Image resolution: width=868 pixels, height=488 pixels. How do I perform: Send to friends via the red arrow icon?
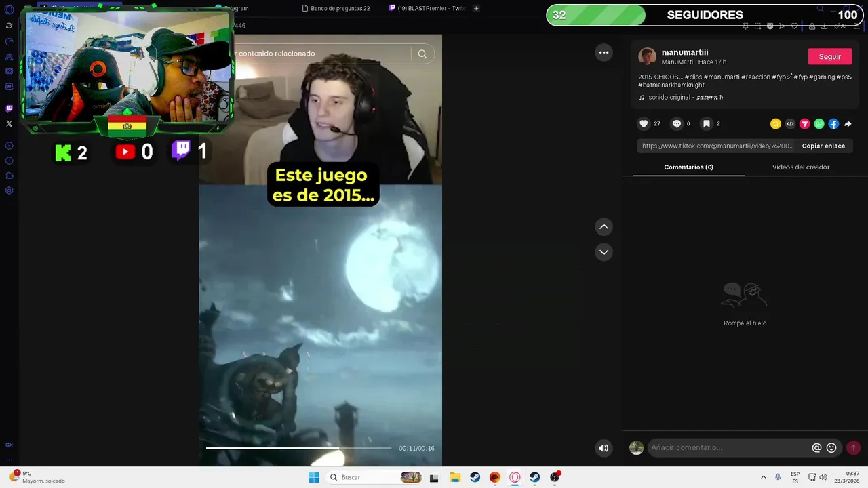click(x=805, y=124)
